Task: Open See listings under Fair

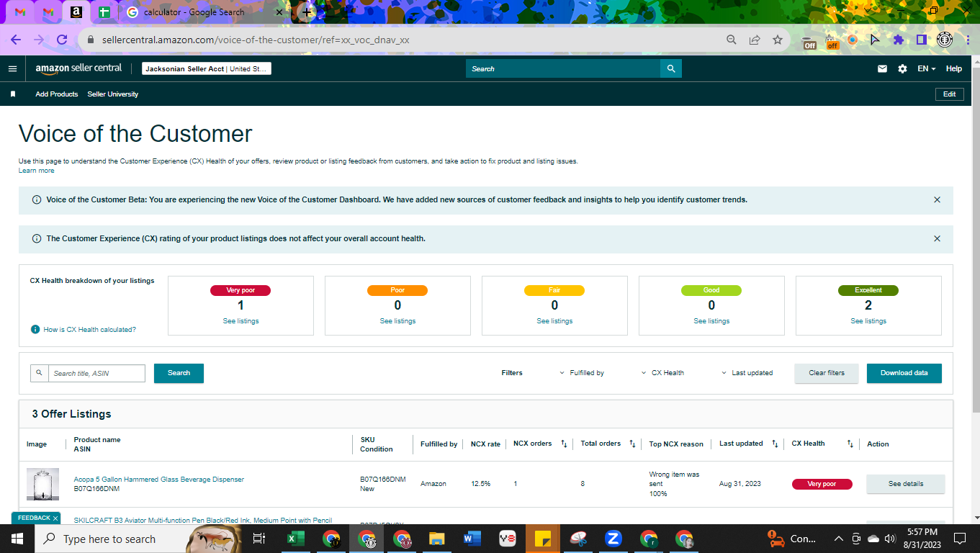Action: click(x=554, y=321)
